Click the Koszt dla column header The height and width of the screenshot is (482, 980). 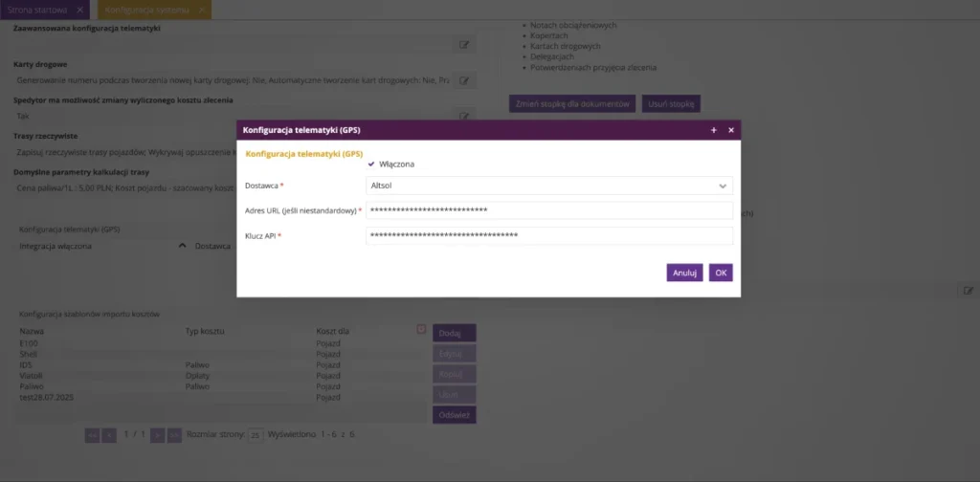coord(332,331)
